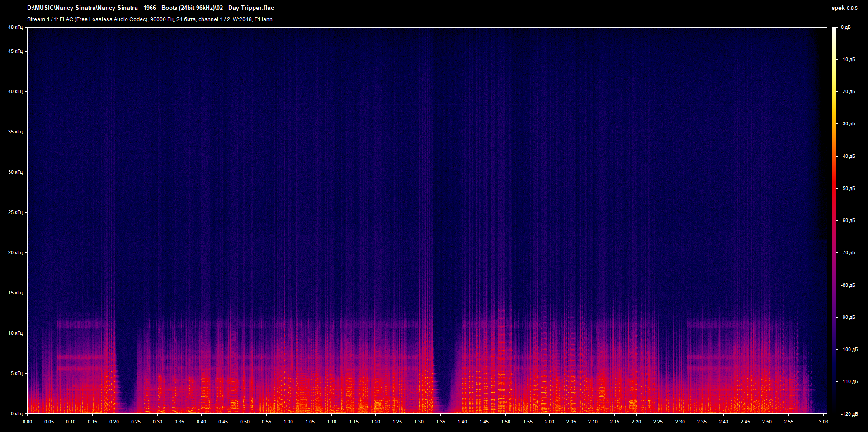Screen dimensions: 868x432
Task: Click the 20 кГц frequency axis label
Action: click(15, 253)
